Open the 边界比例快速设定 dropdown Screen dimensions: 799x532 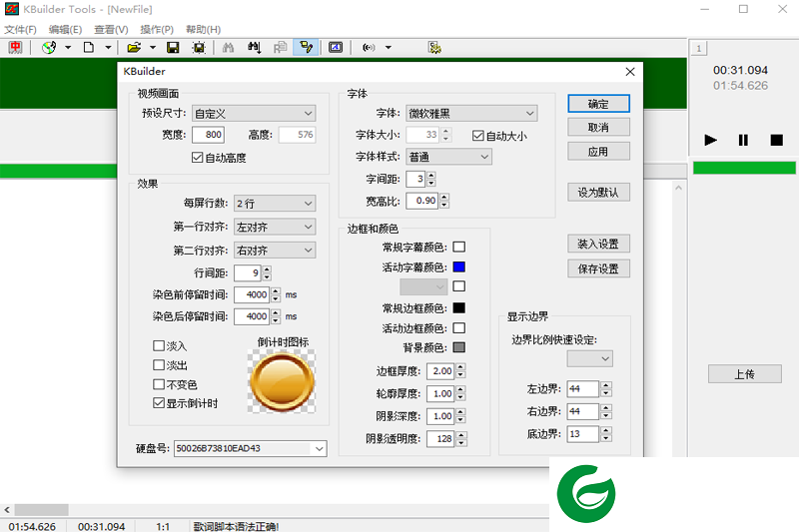[589, 358]
